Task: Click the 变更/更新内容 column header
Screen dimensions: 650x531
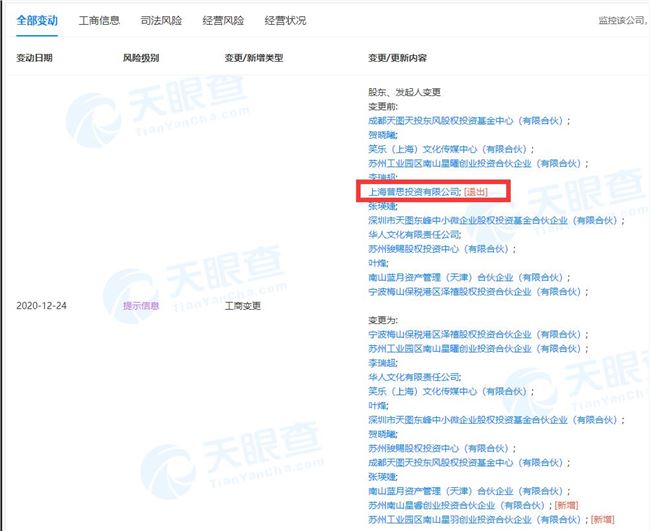Action: click(x=398, y=58)
